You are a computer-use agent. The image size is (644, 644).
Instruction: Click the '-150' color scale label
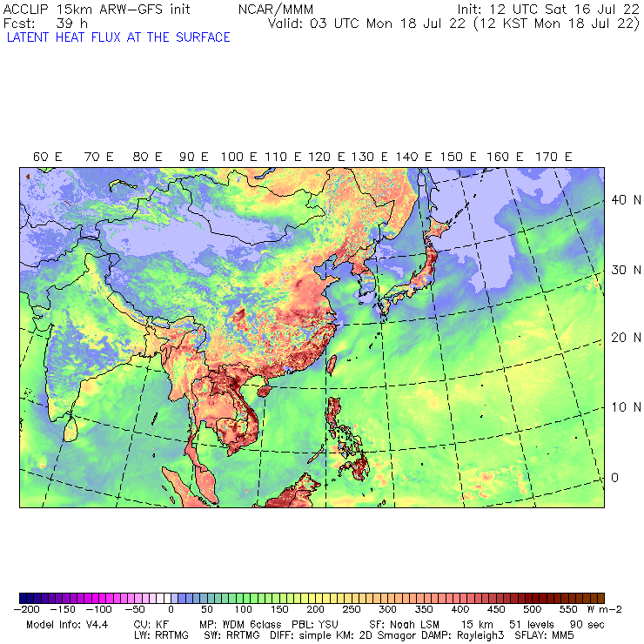point(63,609)
